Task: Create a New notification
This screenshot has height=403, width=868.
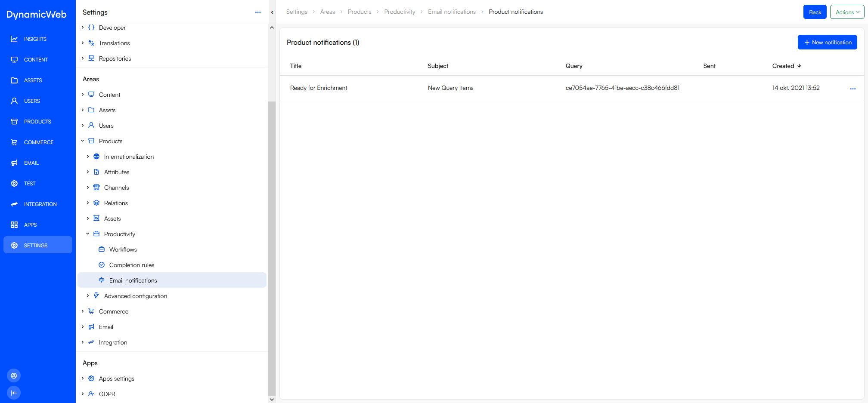Action: (x=827, y=42)
